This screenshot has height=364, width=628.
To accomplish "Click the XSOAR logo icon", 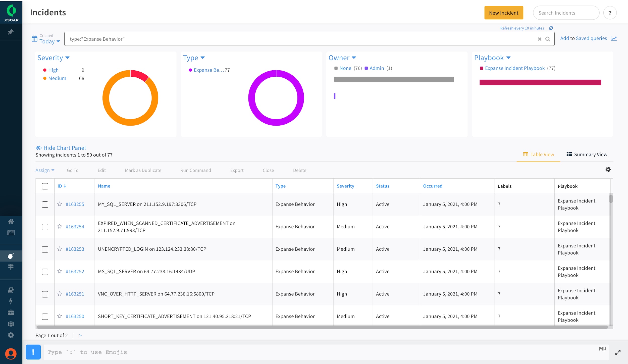I will (11, 11).
